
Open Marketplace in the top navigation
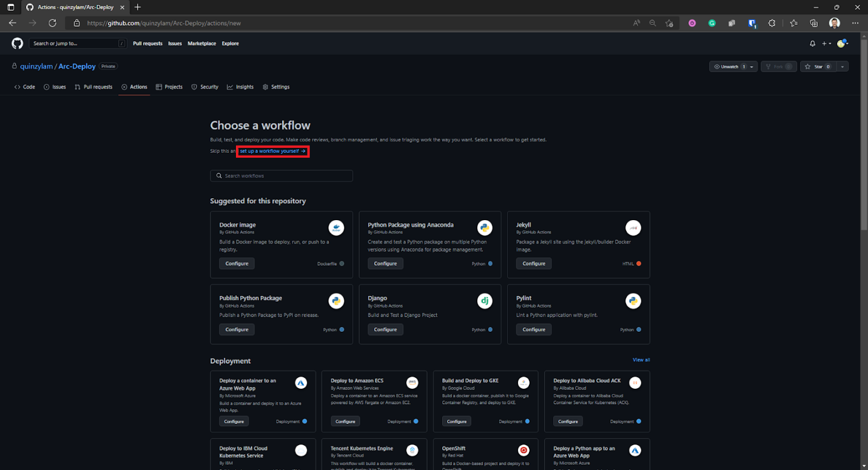201,44
